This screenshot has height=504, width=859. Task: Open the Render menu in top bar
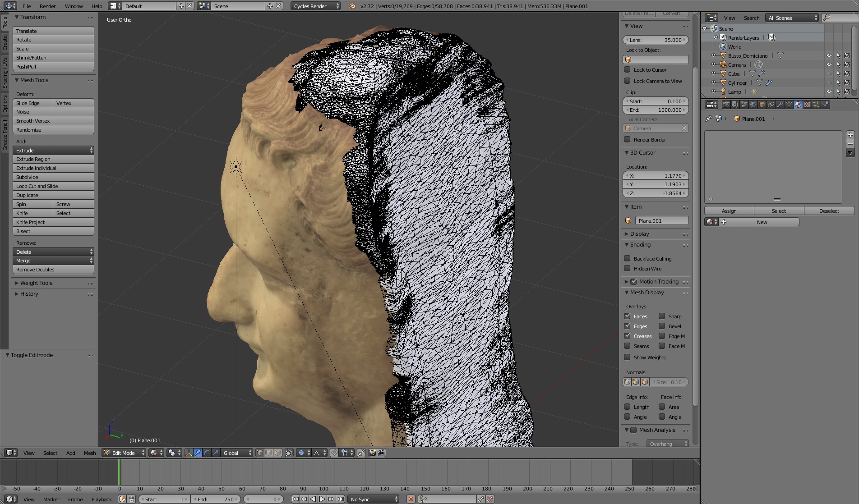(47, 6)
